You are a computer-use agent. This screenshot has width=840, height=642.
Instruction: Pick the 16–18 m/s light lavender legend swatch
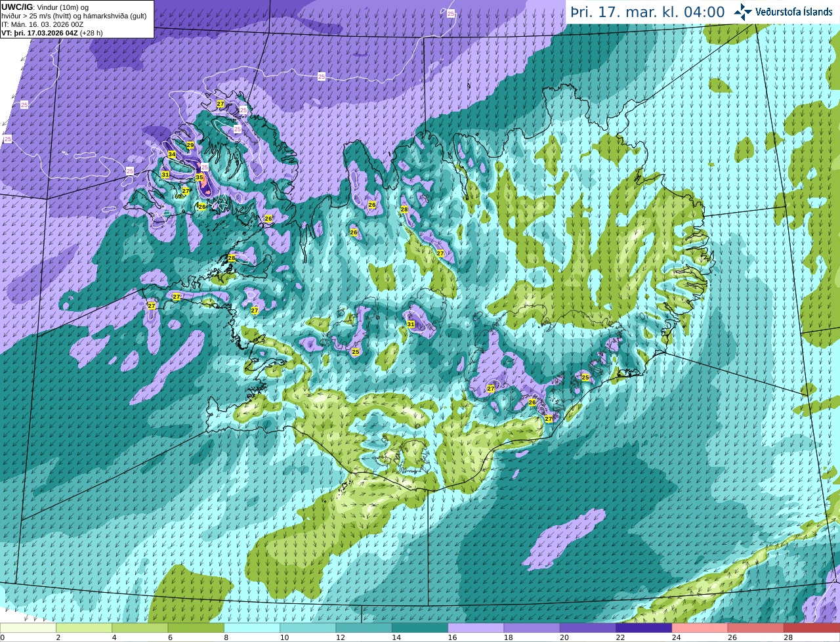coord(476,628)
